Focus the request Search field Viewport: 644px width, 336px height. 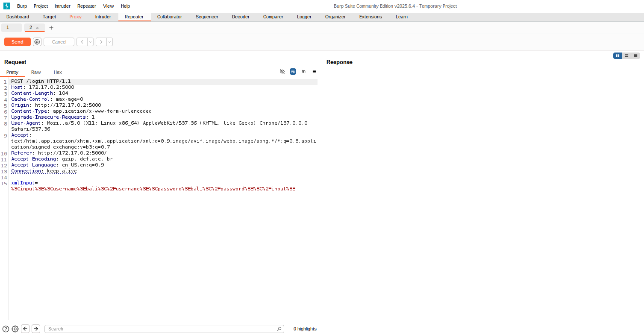tap(164, 329)
